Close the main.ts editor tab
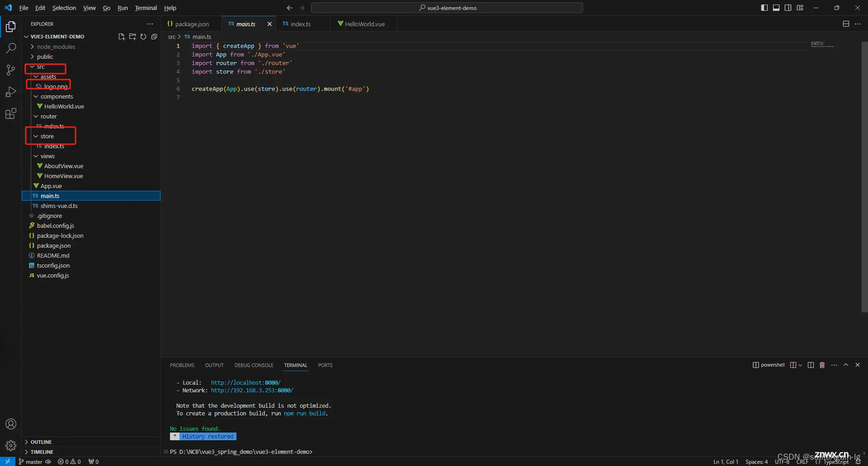This screenshot has width=868, height=466. [x=269, y=24]
